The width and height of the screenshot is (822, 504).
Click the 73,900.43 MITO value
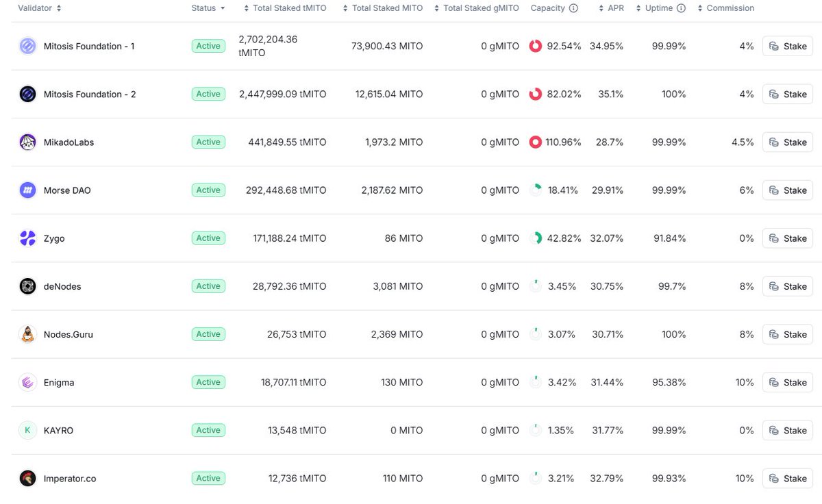point(386,46)
